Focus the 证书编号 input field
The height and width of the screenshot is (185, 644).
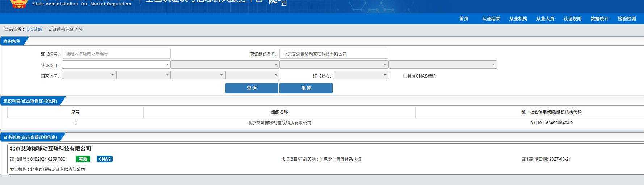pos(116,54)
